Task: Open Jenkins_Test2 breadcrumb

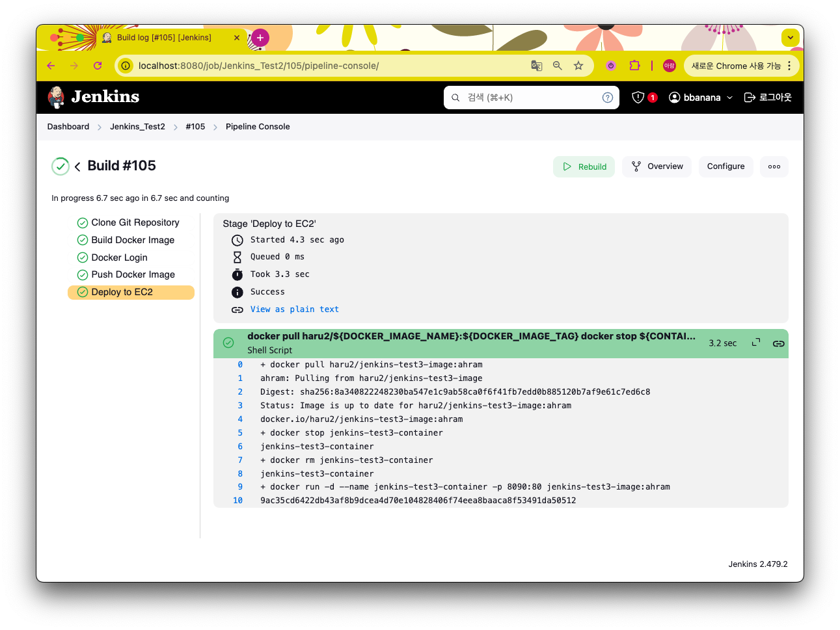Action: click(137, 127)
